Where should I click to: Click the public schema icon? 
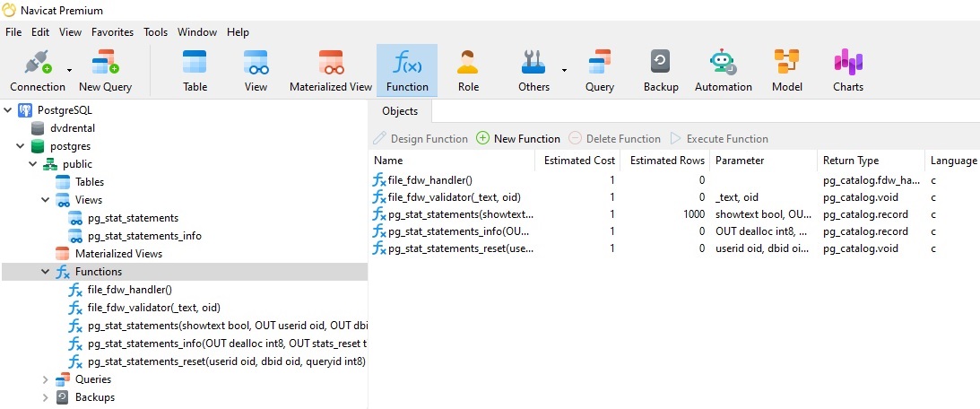coord(50,164)
